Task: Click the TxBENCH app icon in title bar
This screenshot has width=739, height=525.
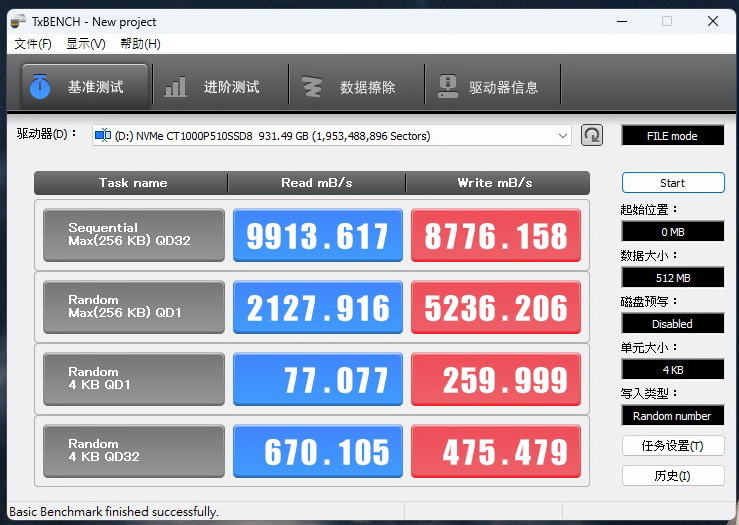Action: (18, 21)
